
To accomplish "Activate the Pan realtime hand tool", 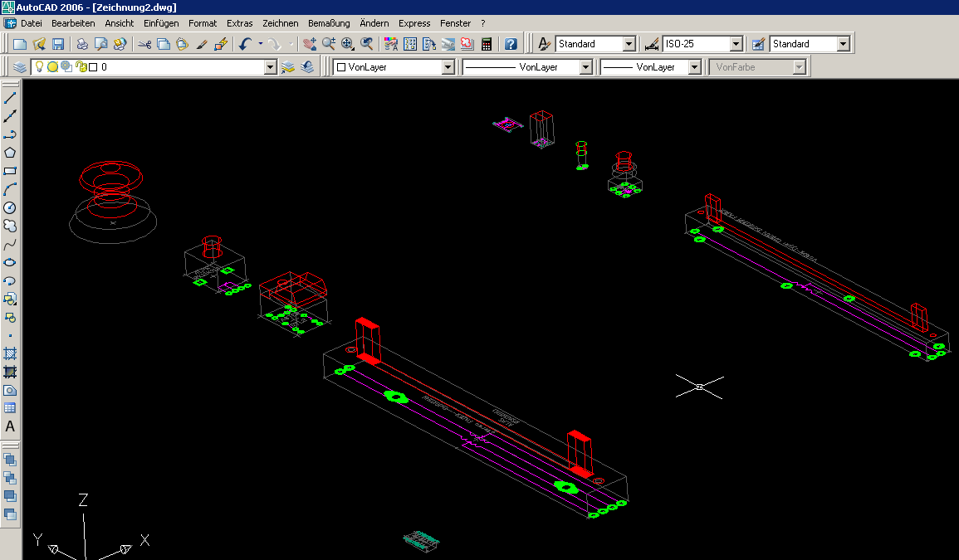I will [x=310, y=44].
